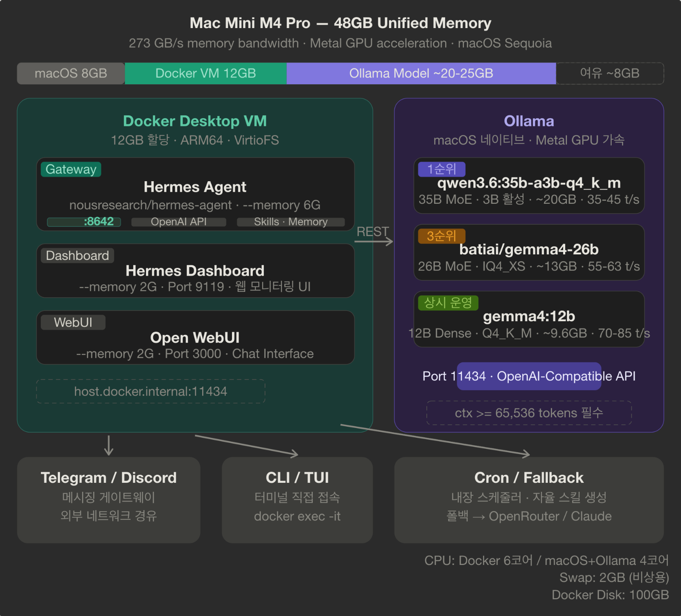Select the "Docker VM 12GB" memory bar segment

click(x=206, y=73)
